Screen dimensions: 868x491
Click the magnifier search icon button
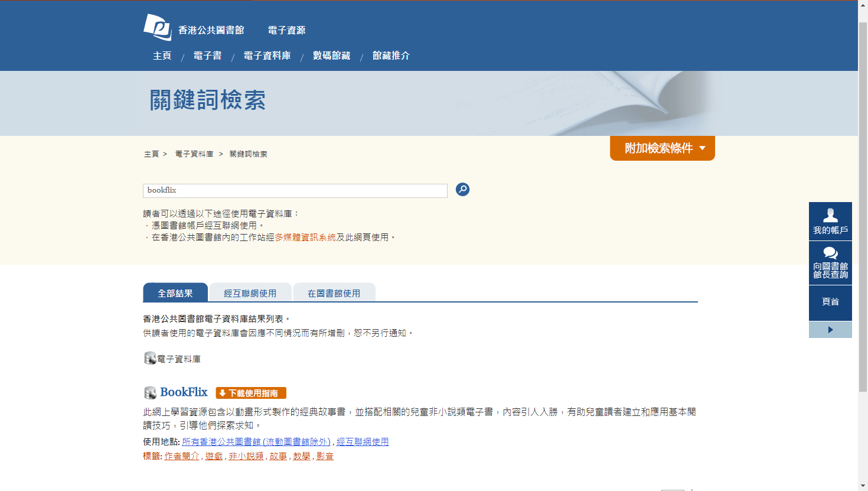point(463,190)
